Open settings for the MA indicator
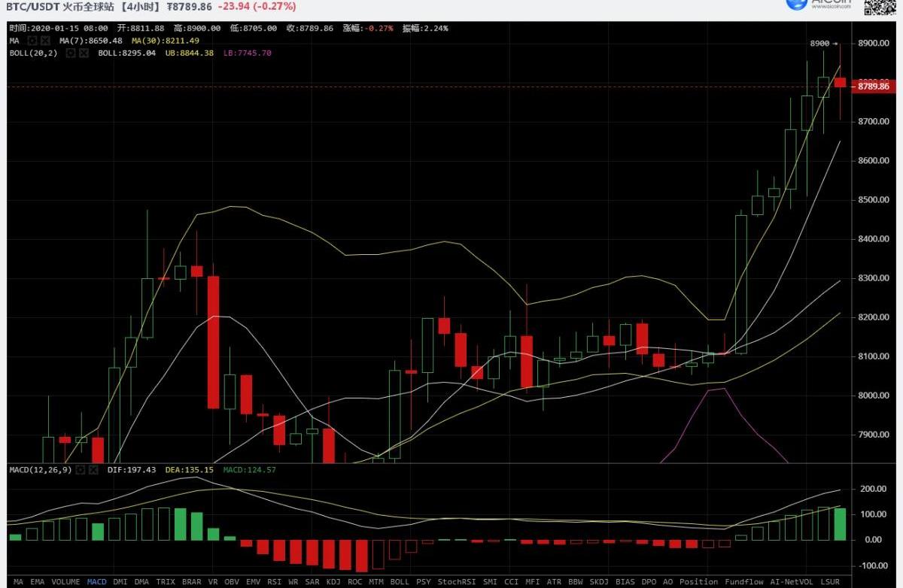Image resolution: width=903 pixels, height=588 pixels. (x=33, y=41)
